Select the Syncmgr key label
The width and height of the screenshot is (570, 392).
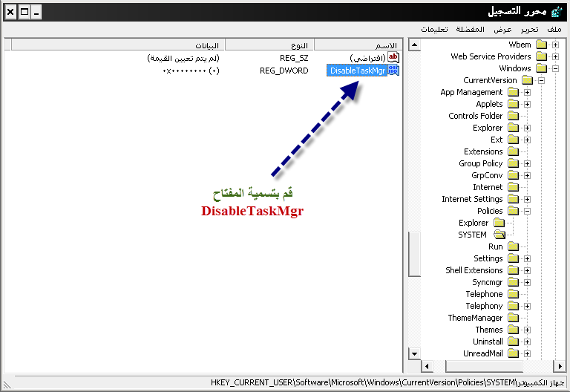pyautogui.click(x=487, y=283)
